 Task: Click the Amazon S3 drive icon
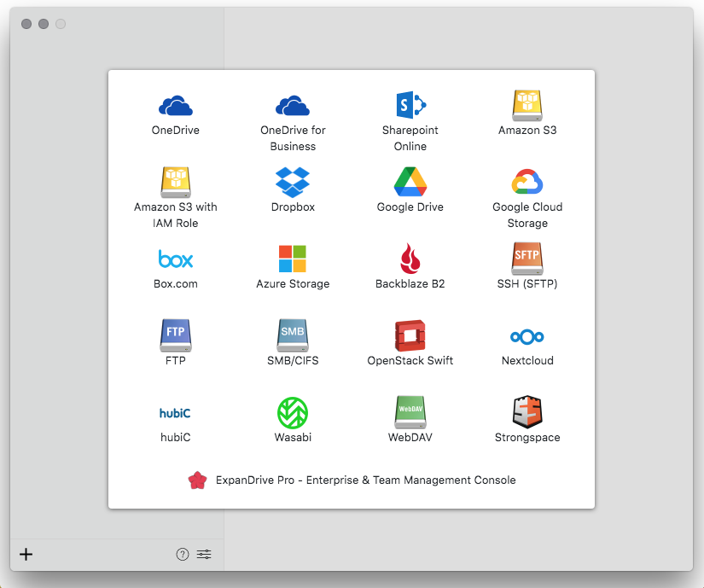click(x=527, y=106)
